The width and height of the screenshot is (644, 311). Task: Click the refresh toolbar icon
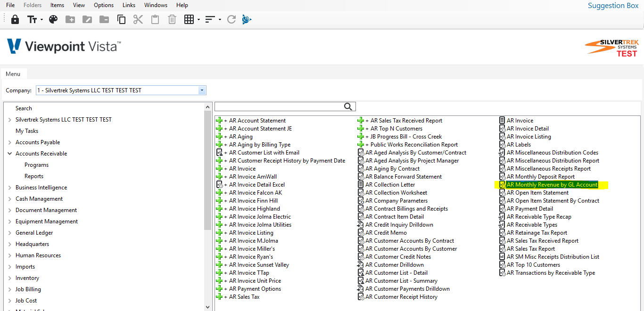(231, 19)
